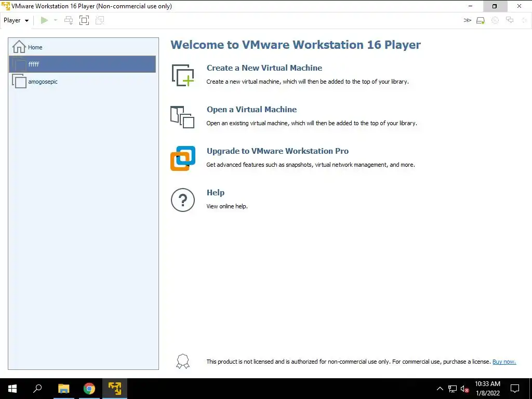Open the Help link
Image resolution: width=532 pixels, height=399 pixels.
pos(216,192)
